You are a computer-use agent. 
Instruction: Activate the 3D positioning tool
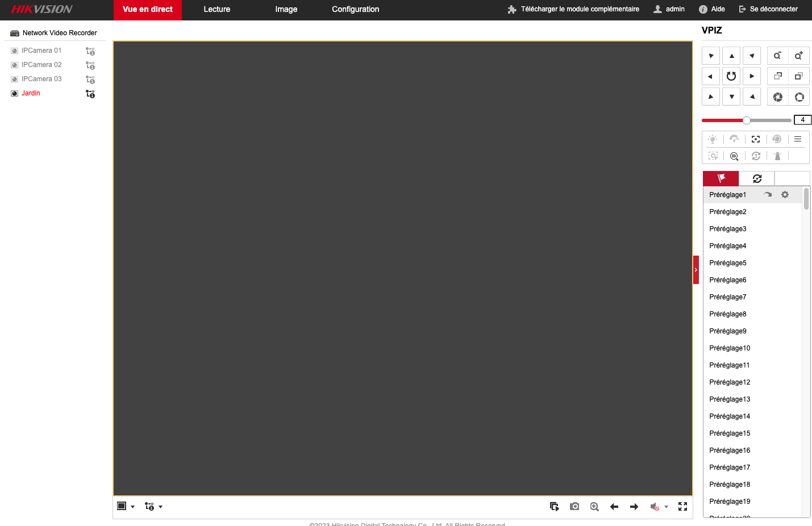coord(734,156)
